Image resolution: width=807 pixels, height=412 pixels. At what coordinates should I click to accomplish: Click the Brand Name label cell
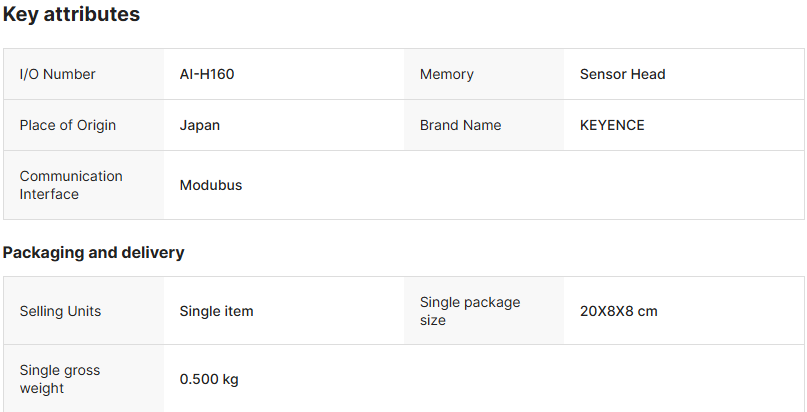click(461, 125)
